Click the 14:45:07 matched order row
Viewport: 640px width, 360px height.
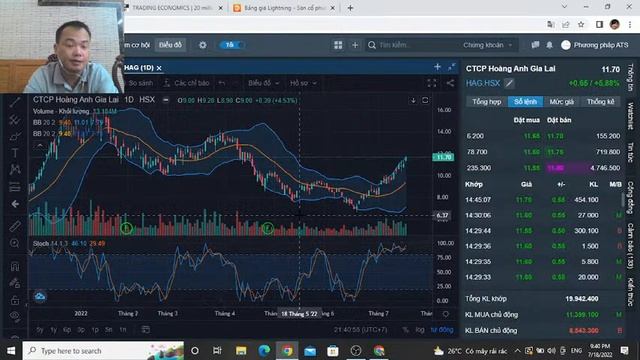[x=543, y=200]
